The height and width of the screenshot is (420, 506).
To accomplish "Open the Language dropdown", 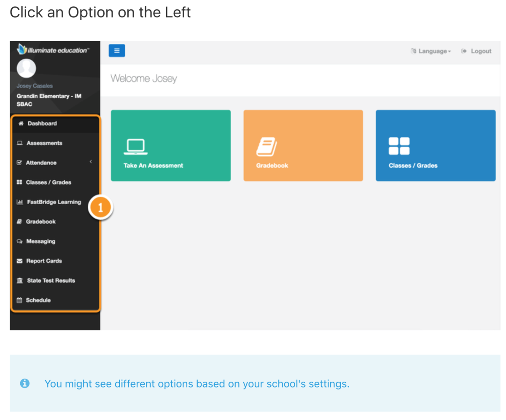I will (x=431, y=51).
